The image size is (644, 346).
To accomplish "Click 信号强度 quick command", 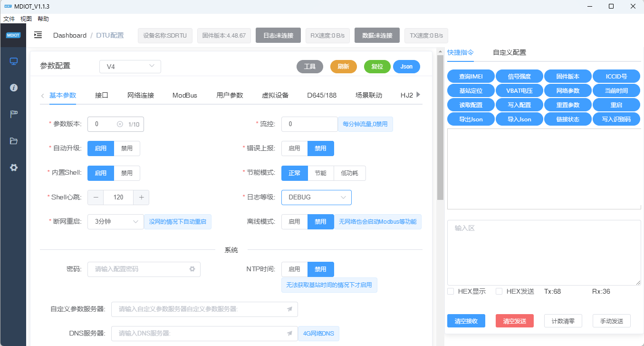I will click(519, 76).
